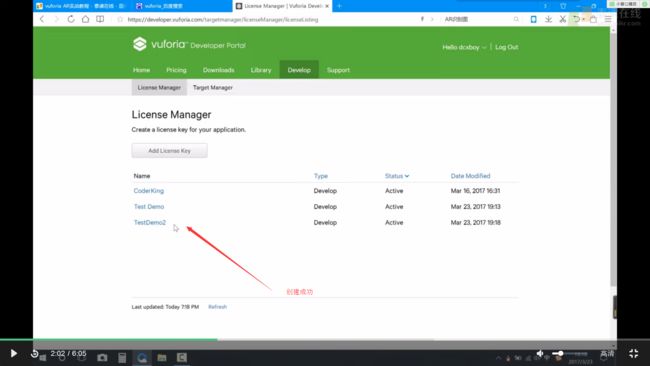Open the file explorer folder icon in the taskbar
Image resolution: width=650 pixels, height=366 pixels.
tap(162, 358)
